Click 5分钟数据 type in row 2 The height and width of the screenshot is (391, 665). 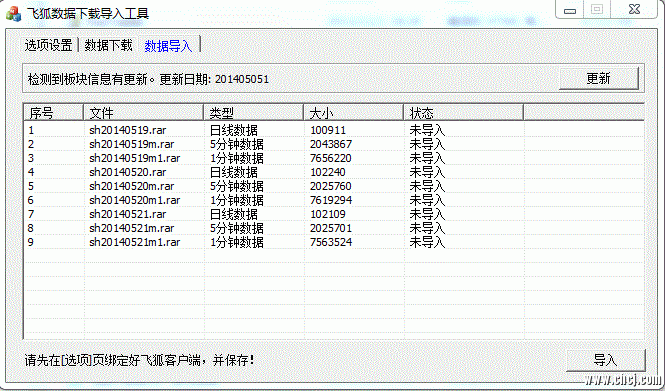(237, 144)
